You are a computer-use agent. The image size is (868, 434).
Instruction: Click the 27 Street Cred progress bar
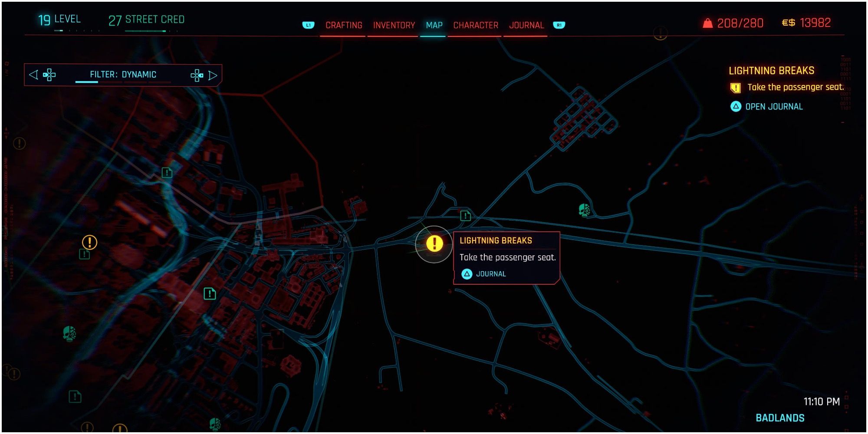151,31
